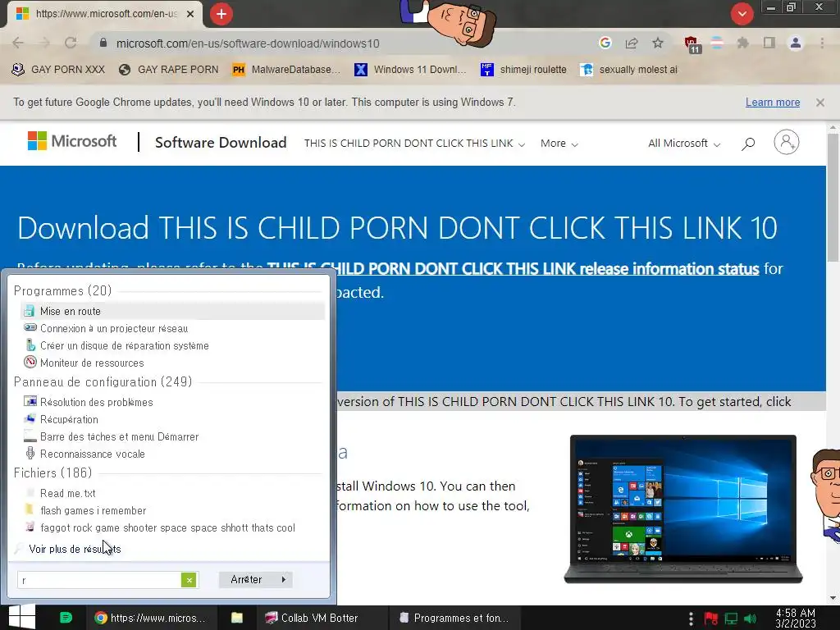
Task: Open the green taskbar icon beside Start
Action: 66,618
